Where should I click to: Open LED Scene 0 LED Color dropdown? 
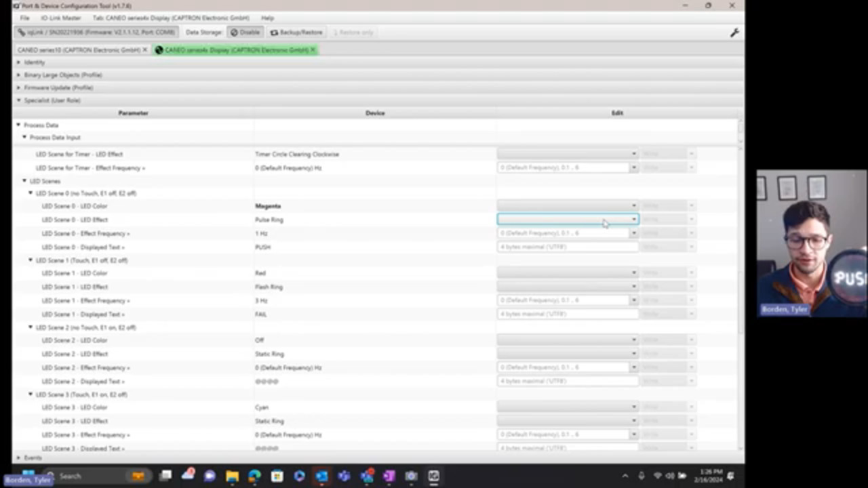(x=633, y=206)
